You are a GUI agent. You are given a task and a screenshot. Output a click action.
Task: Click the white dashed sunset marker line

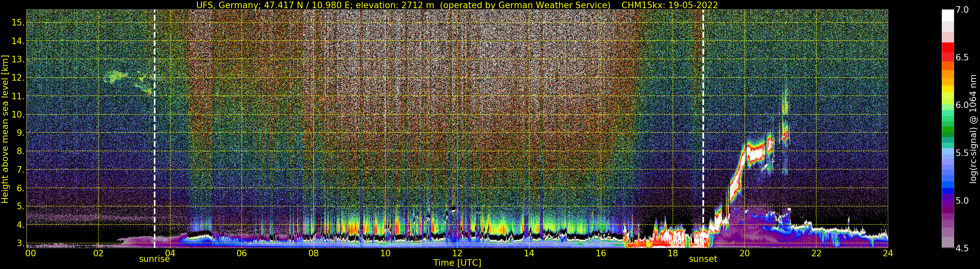[703, 129]
